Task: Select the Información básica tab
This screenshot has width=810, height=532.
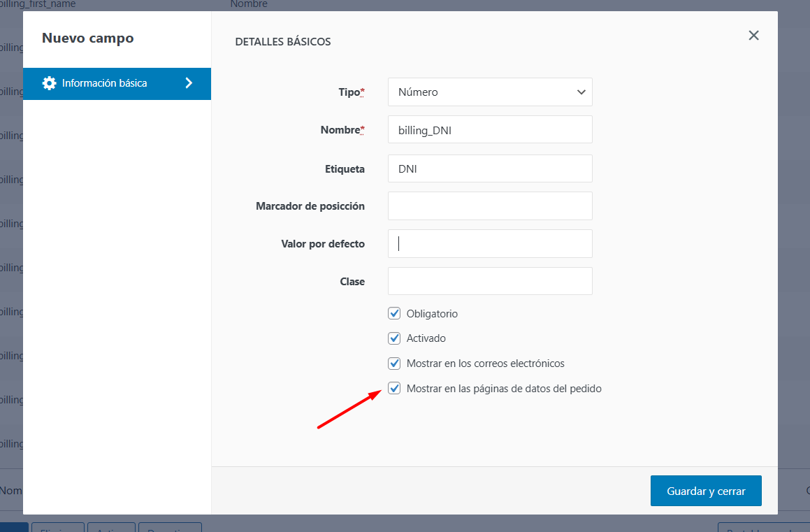Action: point(105,83)
